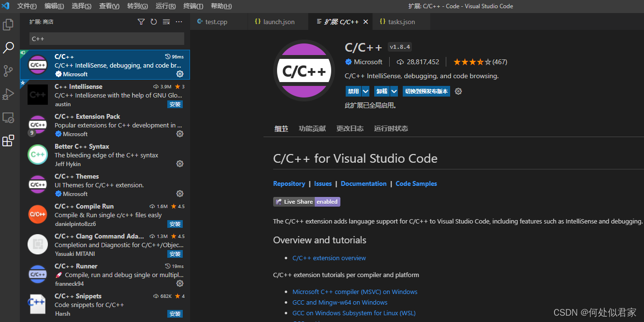The image size is (644, 322).
Task: Open the 帮助(H) menu
Action: pyautogui.click(x=221, y=6)
